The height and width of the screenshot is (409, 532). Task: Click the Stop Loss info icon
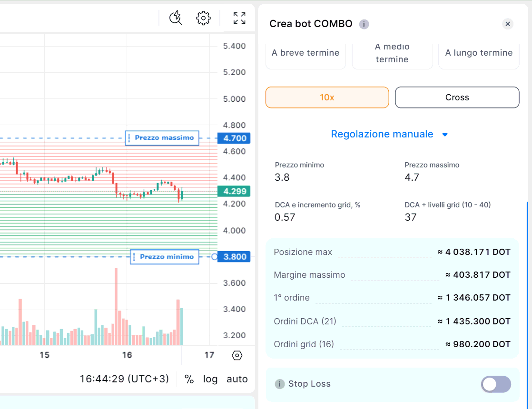(280, 384)
